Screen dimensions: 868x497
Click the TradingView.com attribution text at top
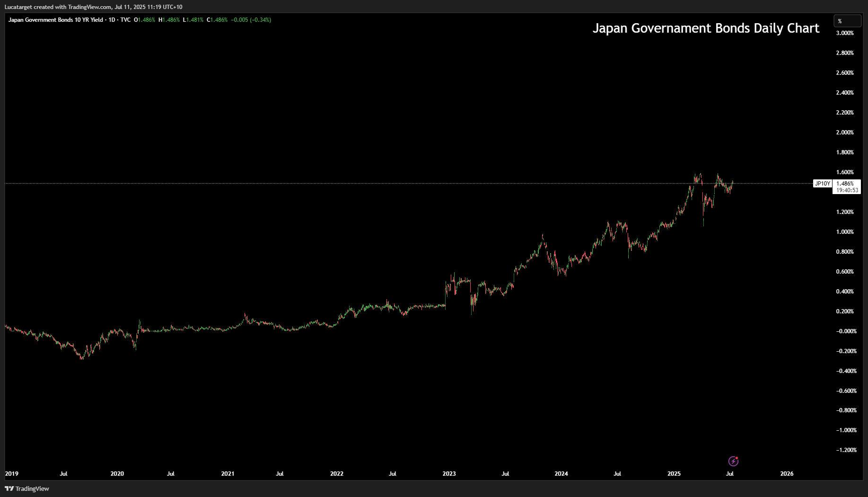point(89,7)
